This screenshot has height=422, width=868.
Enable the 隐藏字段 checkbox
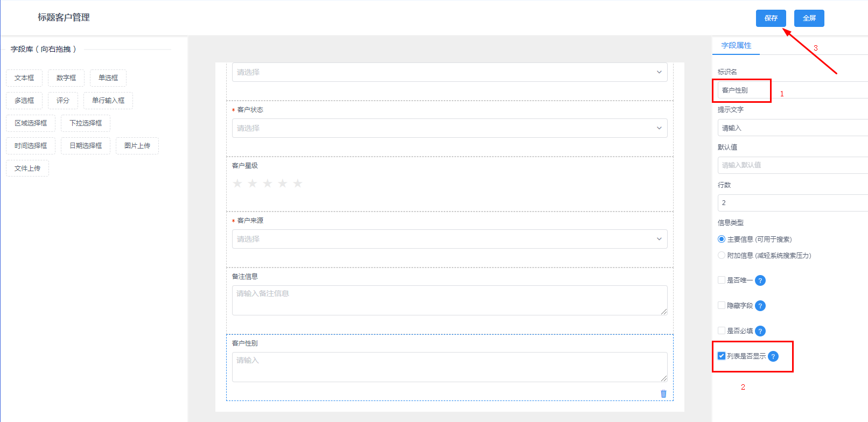722,305
